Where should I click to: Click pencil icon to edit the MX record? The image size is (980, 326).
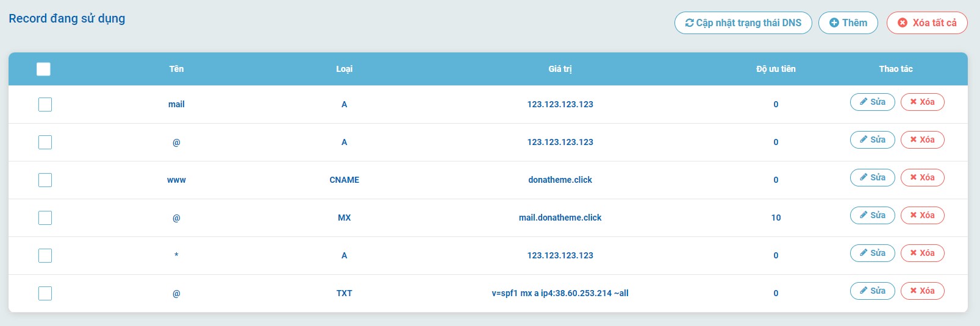coord(864,215)
